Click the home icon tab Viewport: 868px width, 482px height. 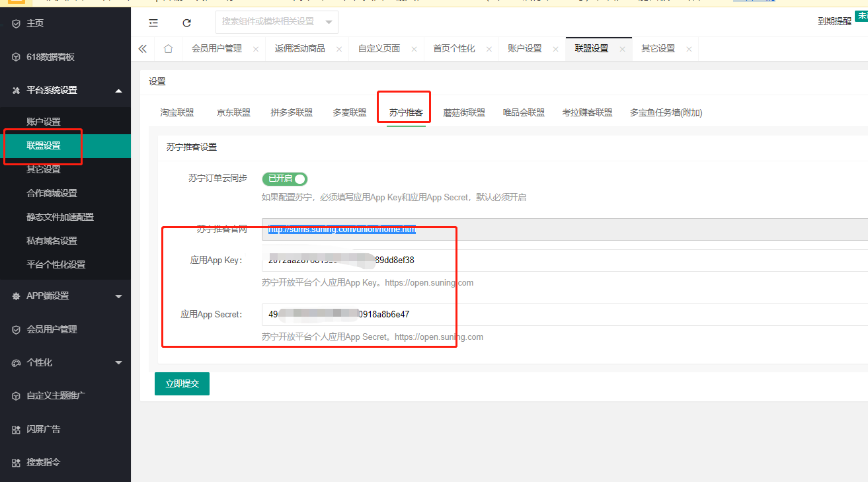[168, 49]
